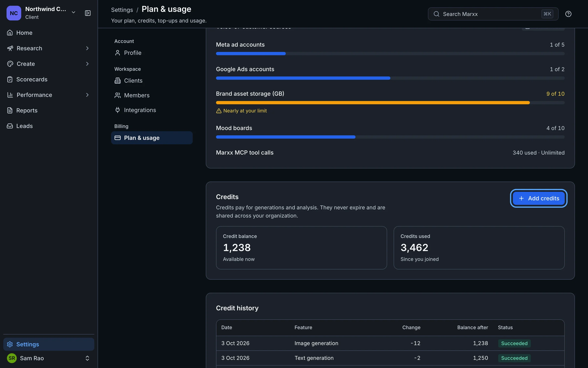Click the Plan & usage card icon
588x368 pixels.
(x=118, y=138)
